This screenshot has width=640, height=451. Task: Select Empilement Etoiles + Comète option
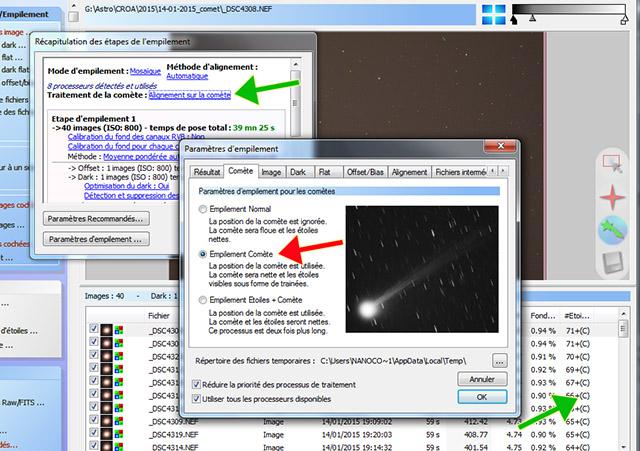click(202, 300)
